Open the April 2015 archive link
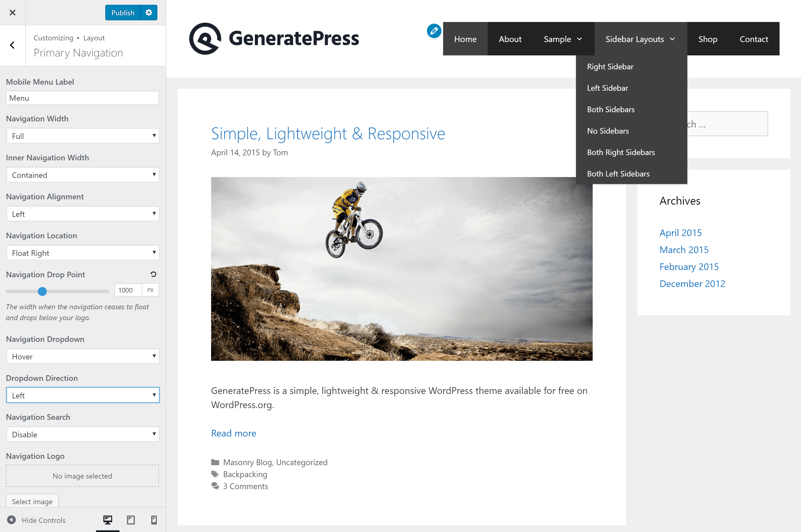Viewport: 801px width, 532px height. tap(680, 233)
